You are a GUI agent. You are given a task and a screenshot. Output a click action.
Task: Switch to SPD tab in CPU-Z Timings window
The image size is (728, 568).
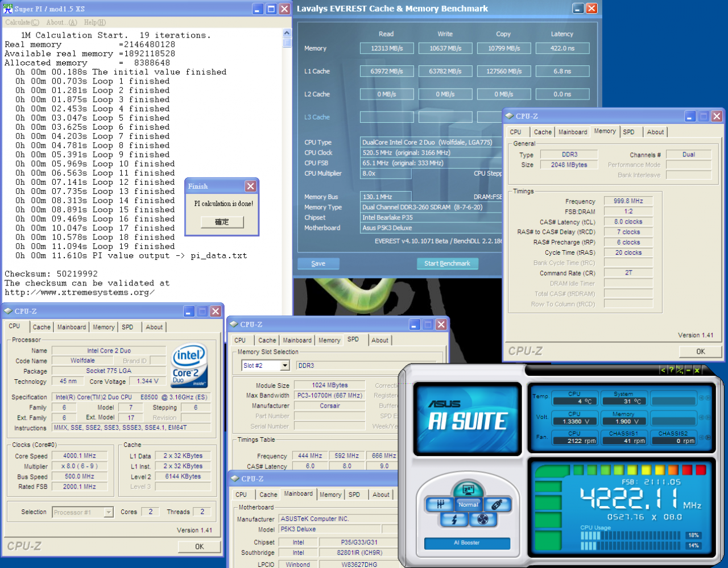tap(628, 132)
